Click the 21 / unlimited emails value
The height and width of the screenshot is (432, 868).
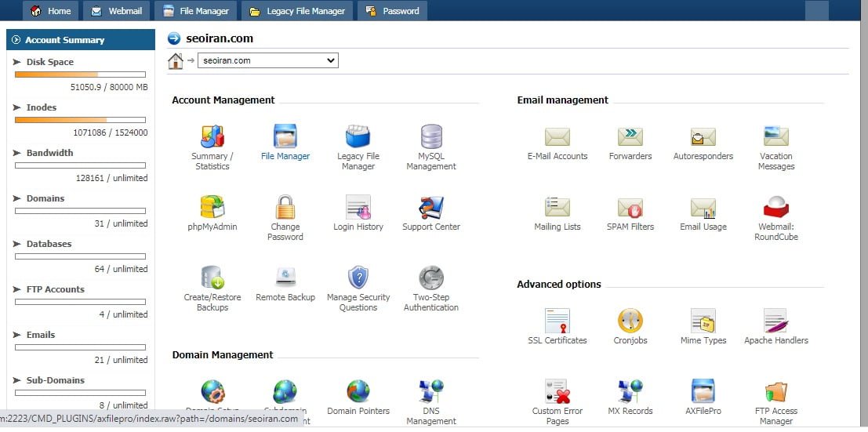click(x=122, y=360)
